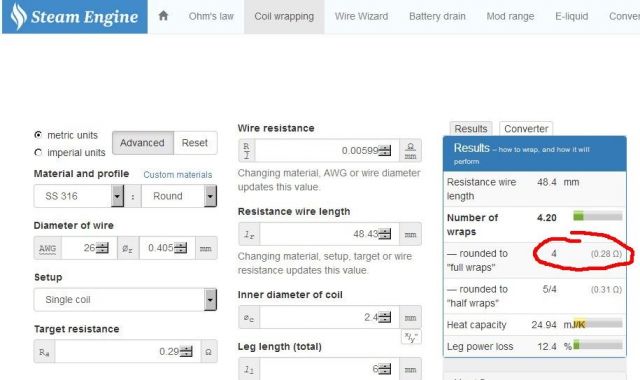Screen dimensions: 640x380
Task: Click the Reset button
Action: (195, 143)
